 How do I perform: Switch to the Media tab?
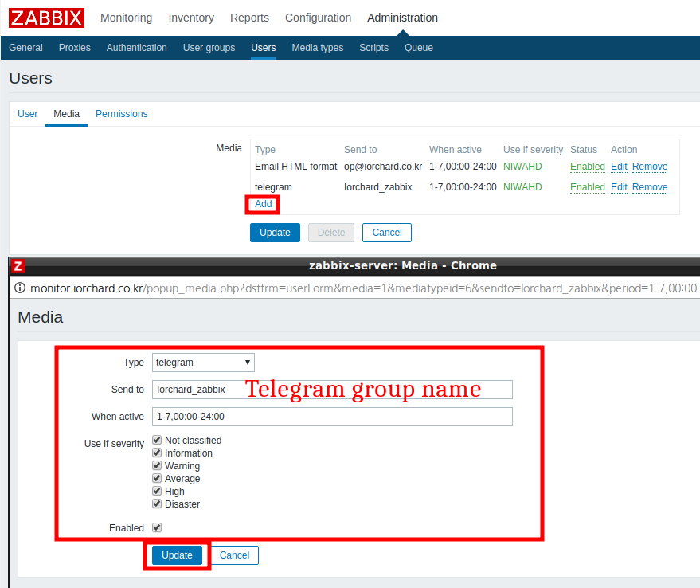(x=67, y=114)
